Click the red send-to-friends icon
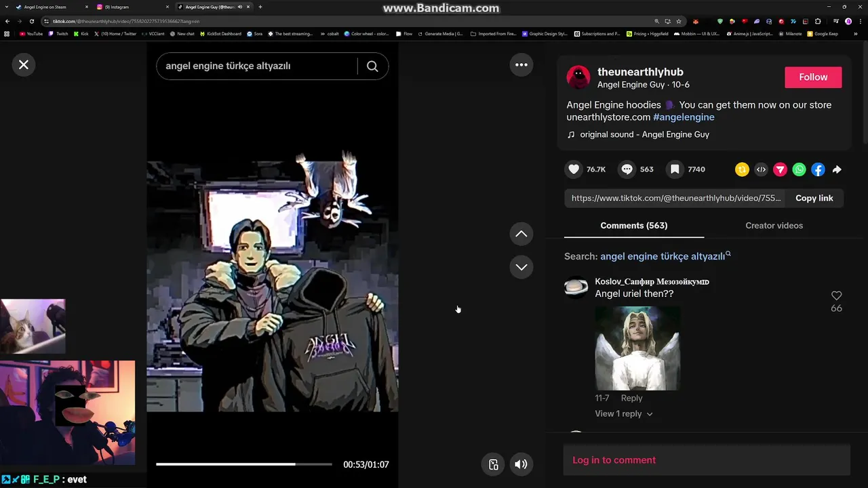 [780, 169]
